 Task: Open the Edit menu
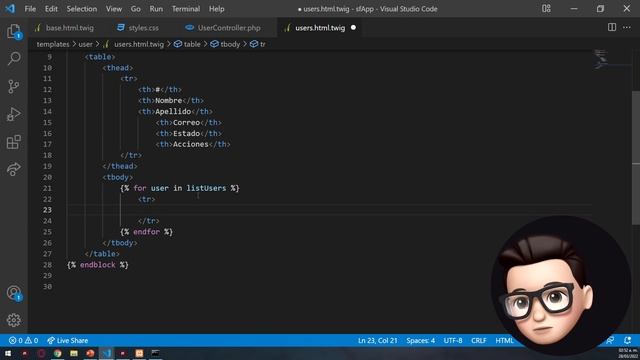(x=51, y=9)
